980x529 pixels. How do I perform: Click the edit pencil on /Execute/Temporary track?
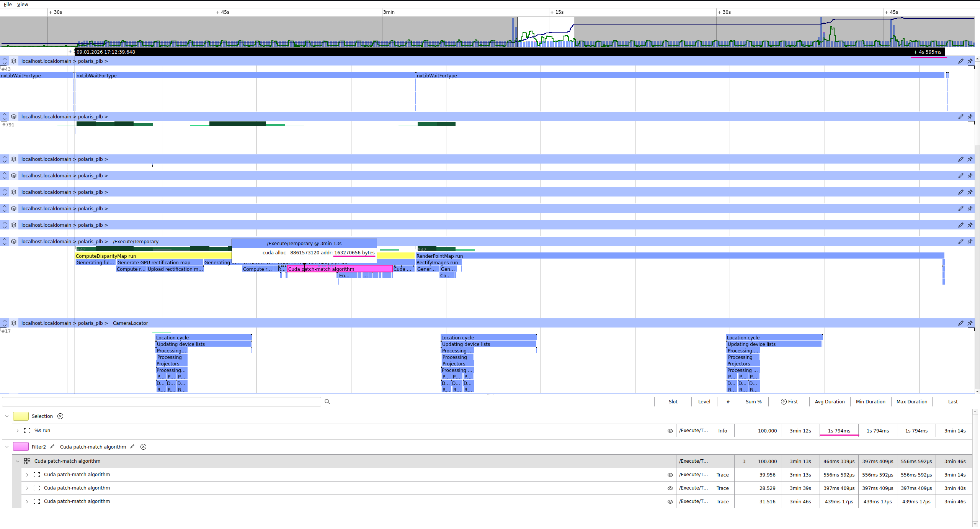click(x=961, y=241)
